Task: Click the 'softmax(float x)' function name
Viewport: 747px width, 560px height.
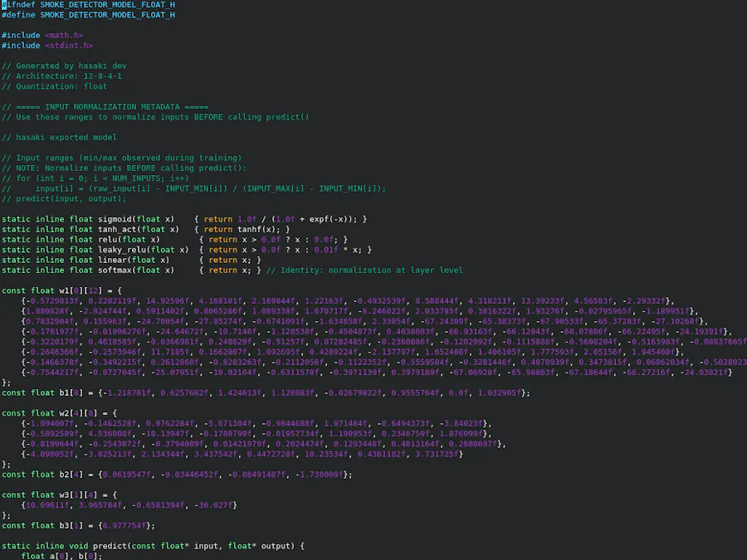Action: pos(136,270)
